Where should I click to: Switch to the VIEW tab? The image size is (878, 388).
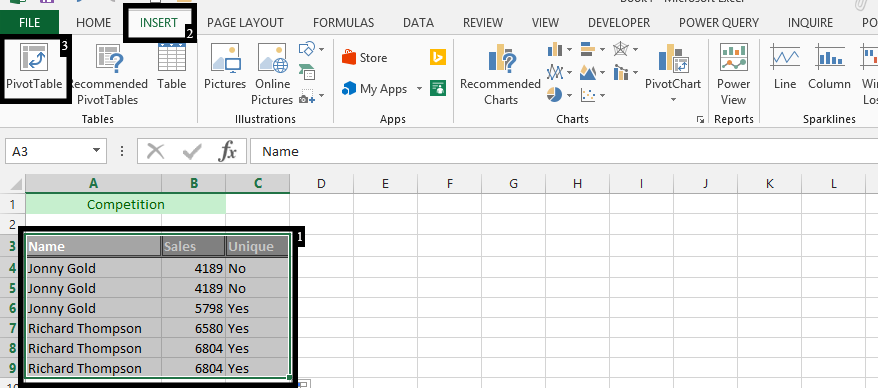click(545, 23)
